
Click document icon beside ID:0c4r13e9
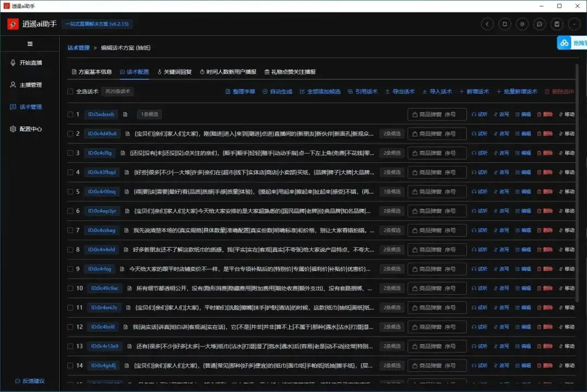click(129, 346)
